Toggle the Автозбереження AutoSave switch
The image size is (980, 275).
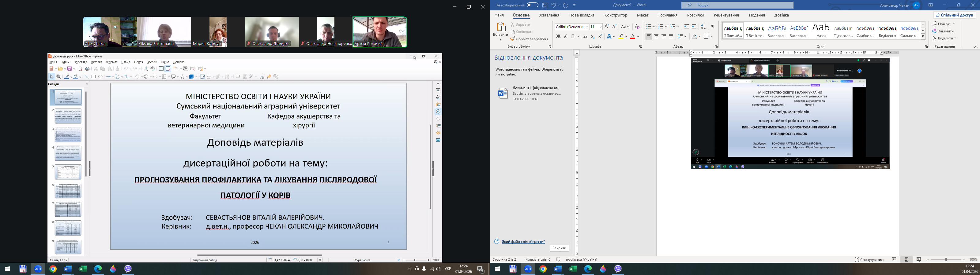pyautogui.click(x=532, y=5)
